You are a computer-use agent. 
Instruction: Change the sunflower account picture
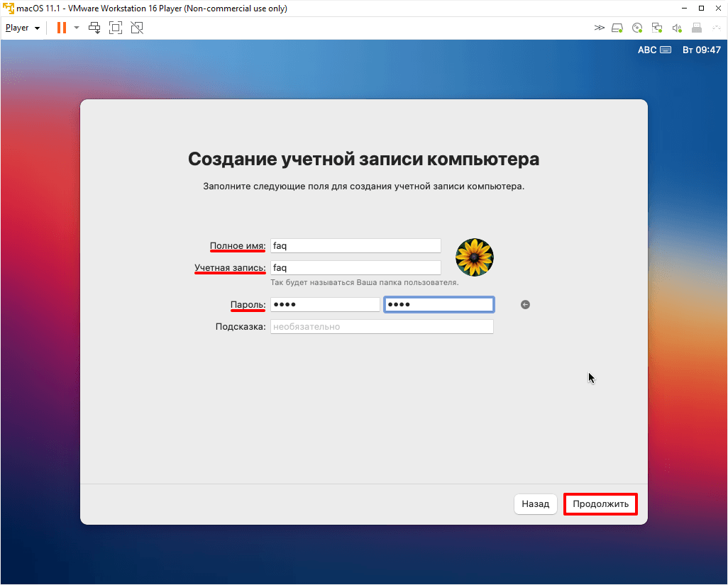tap(475, 257)
